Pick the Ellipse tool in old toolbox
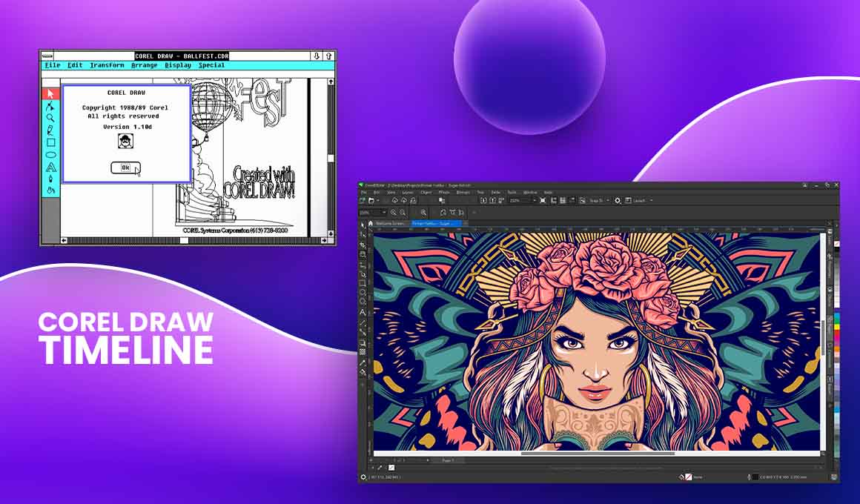The image size is (860, 504). point(50,154)
